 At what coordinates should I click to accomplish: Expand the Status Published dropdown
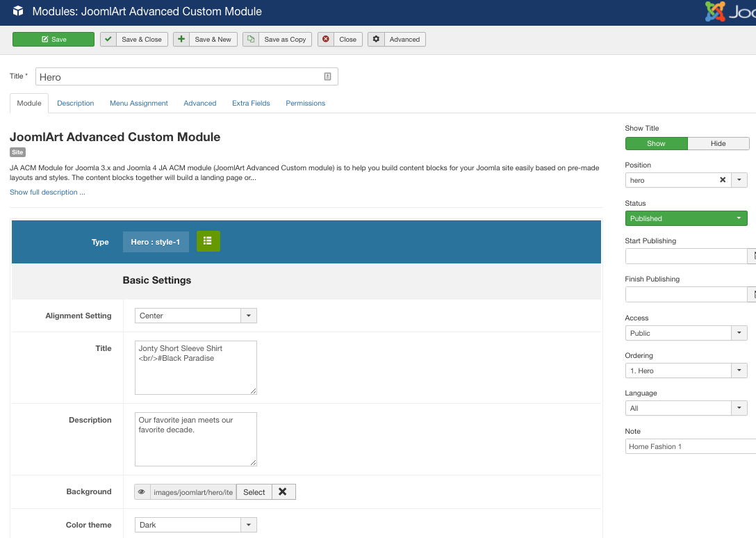point(686,218)
